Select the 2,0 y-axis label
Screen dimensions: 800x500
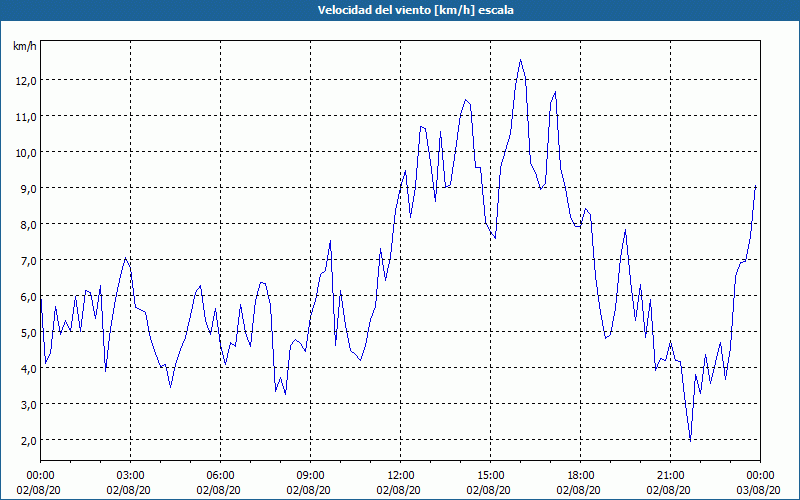coord(27,440)
